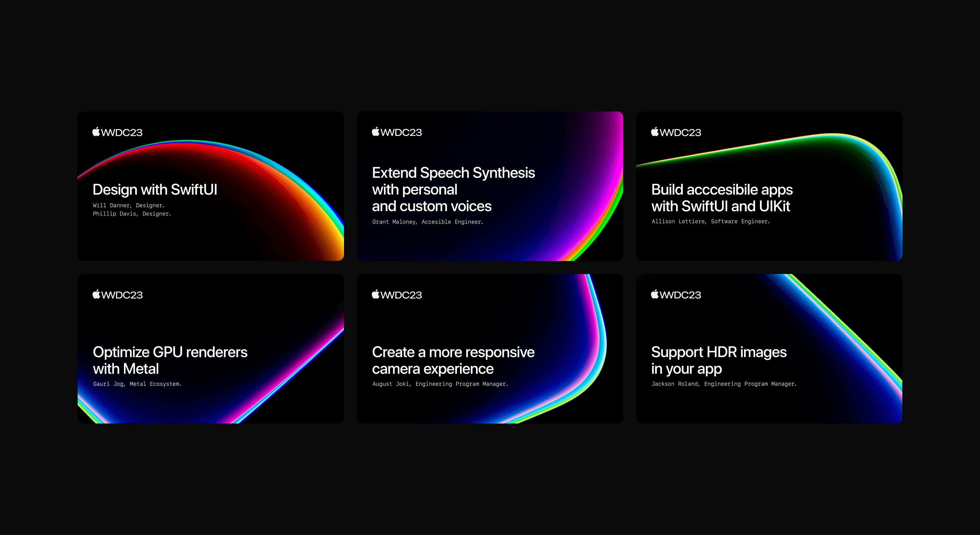Click Apple logo on Extend Speech Synthesis card
This screenshot has width=980, height=535.
(x=375, y=132)
